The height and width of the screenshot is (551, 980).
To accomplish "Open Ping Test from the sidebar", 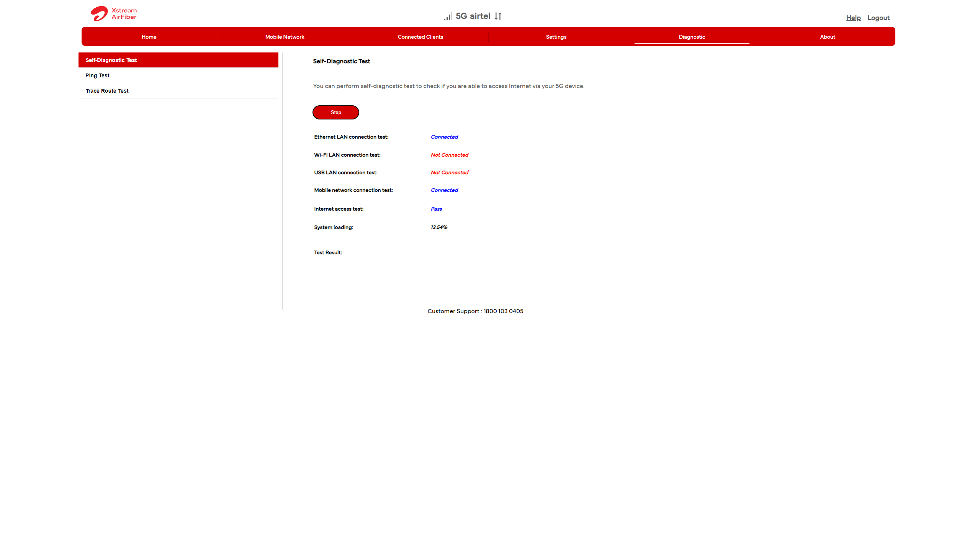I will [178, 75].
